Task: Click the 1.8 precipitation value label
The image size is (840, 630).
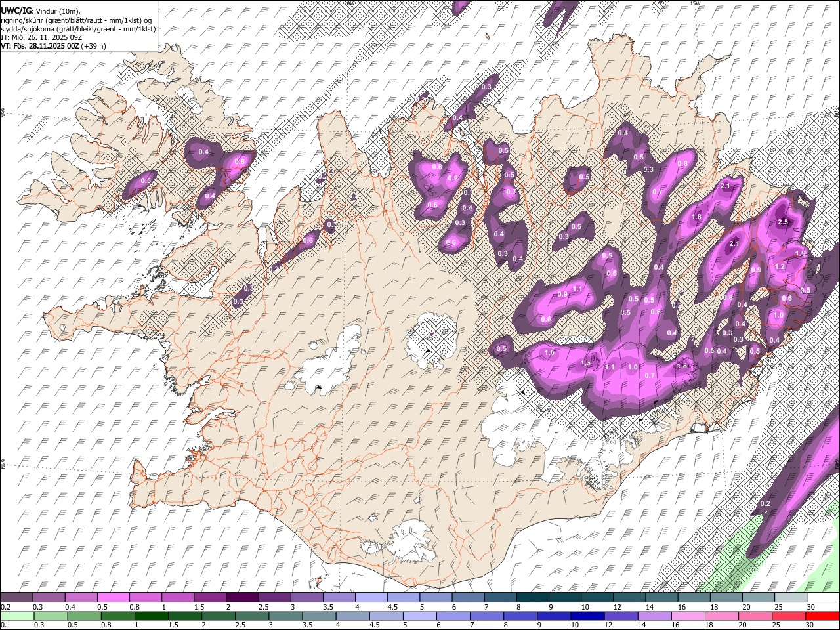Action: (696, 217)
